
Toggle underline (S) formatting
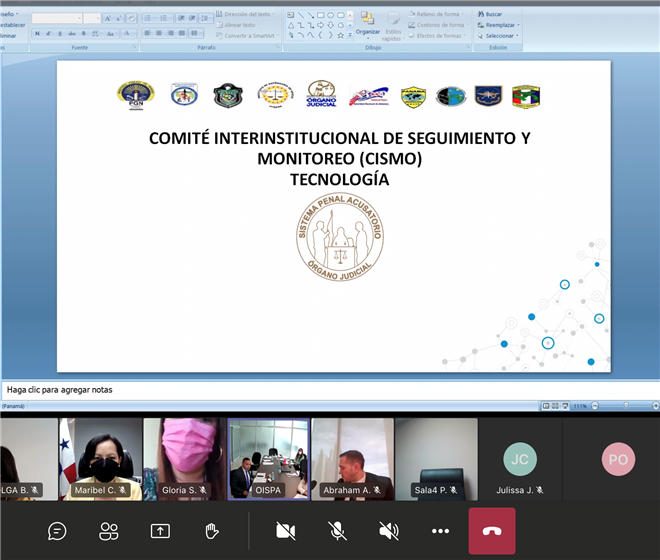[x=60, y=33]
